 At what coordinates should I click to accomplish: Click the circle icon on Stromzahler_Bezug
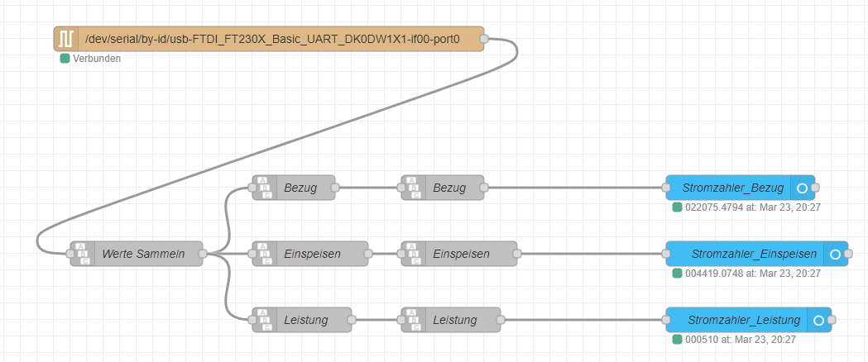(x=802, y=188)
